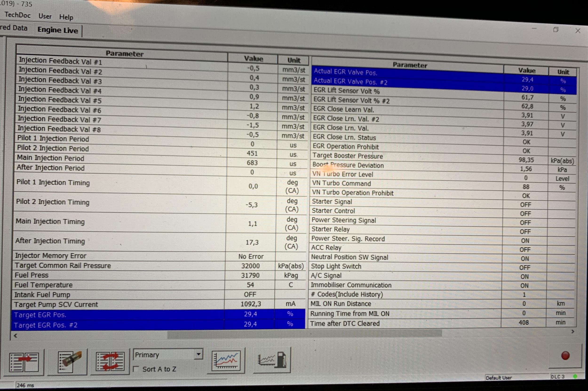Enable the Sort A to Z checkbox
This screenshot has height=391, width=588.
click(136, 369)
